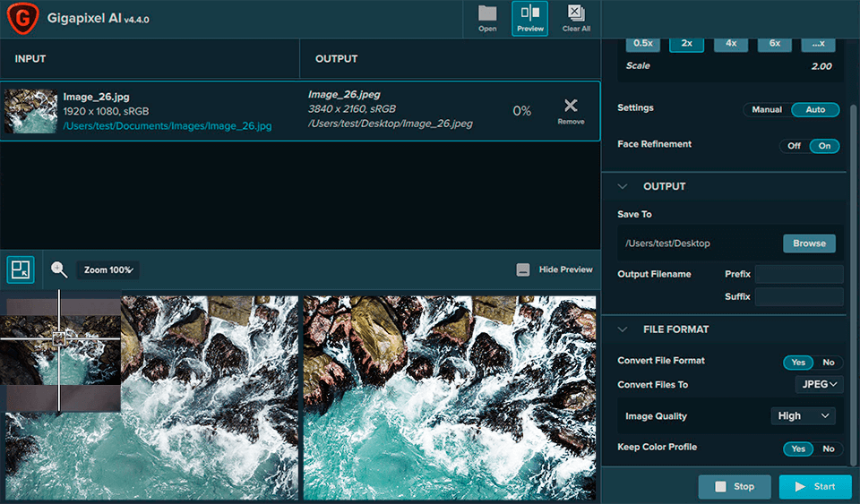Viewport: 860px width, 504px height.
Task: Toggle the Preview split-view icon
Action: point(529,19)
